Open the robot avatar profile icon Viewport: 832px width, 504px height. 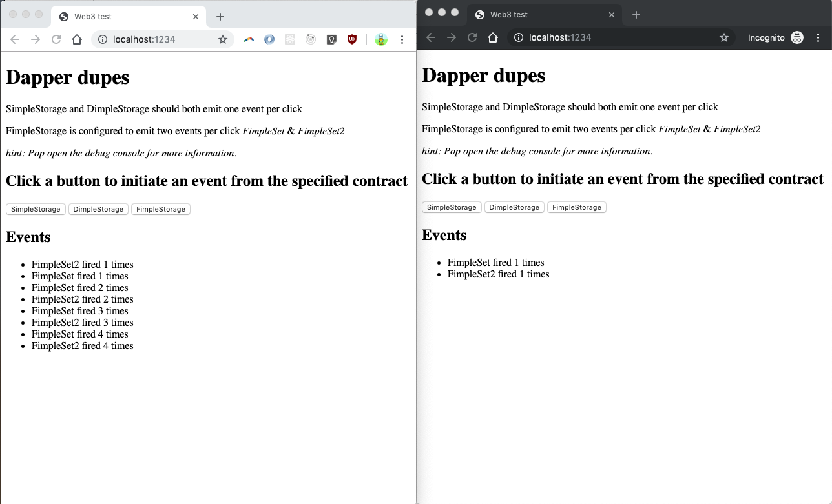[381, 39]
